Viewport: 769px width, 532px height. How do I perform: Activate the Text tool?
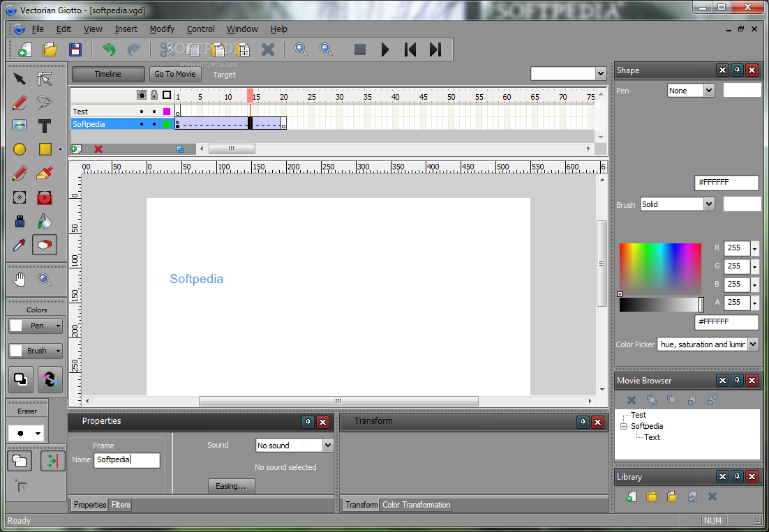tap(45, 126)
